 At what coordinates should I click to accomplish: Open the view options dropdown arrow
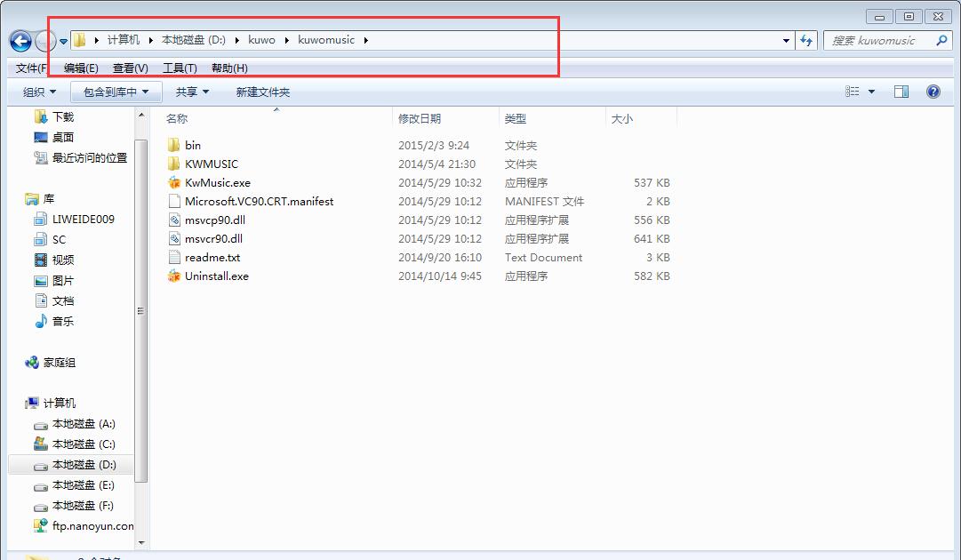click(871, 92)
